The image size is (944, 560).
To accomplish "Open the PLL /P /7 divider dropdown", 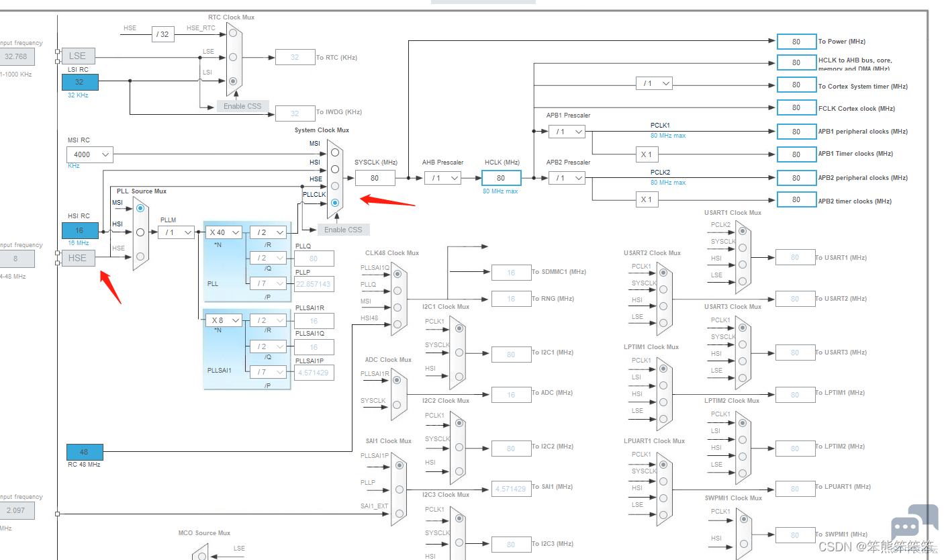I will click(x=268, y=283).
